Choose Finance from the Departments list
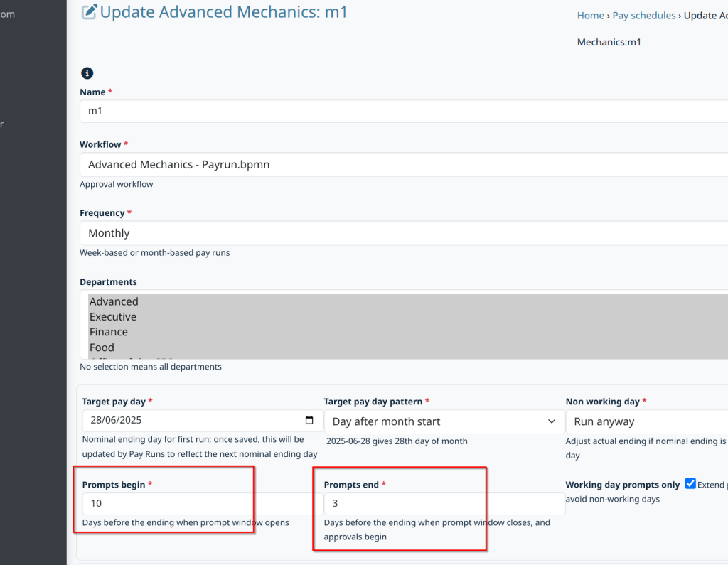The height and width of the screenshot is (565, 728). pyautogui.click(x=108, y=332)
